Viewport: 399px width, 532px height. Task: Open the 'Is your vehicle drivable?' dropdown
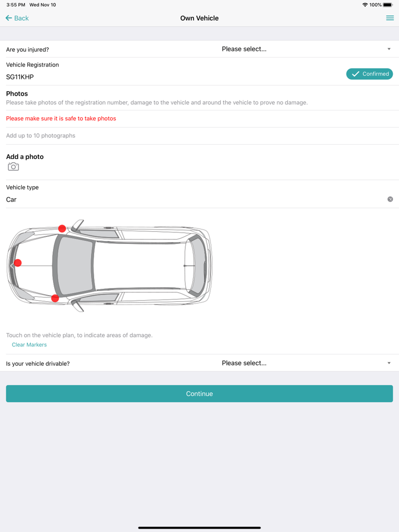244,363
